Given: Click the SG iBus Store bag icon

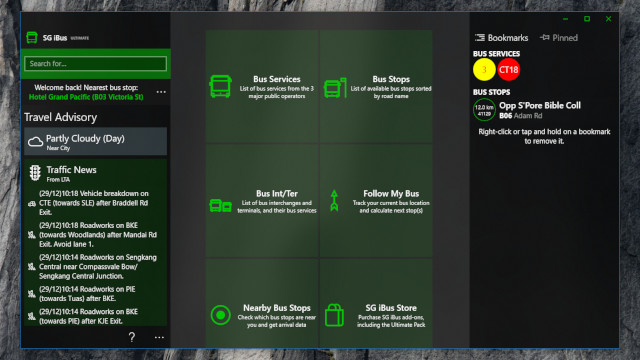Looking at the screenshot, I should (x=334, y=315).
